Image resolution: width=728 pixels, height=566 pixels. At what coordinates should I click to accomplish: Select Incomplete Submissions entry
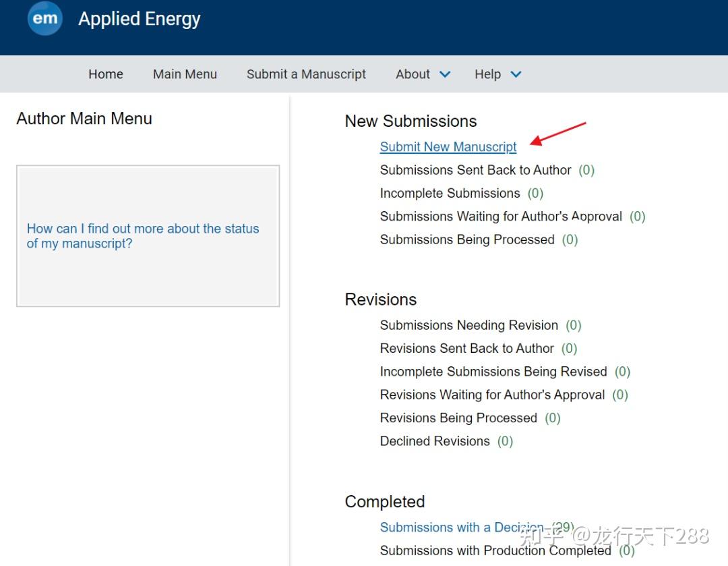tap(450, 194)
